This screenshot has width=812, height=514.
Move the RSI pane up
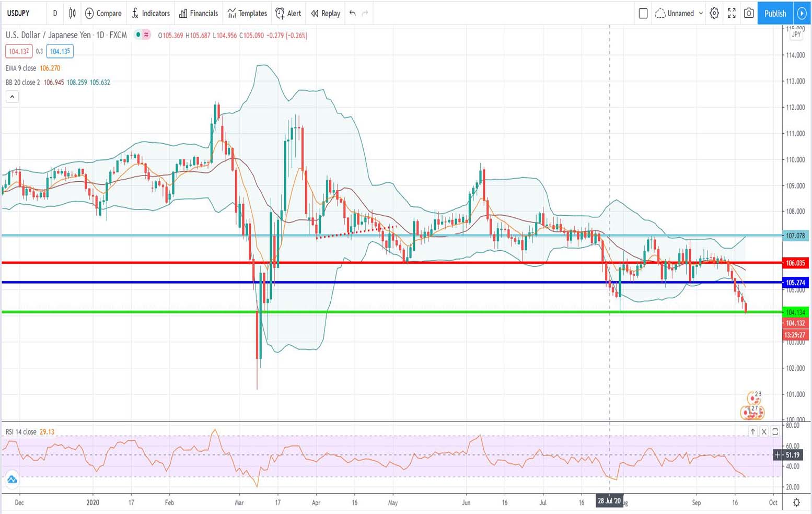[x=752, y=431]
